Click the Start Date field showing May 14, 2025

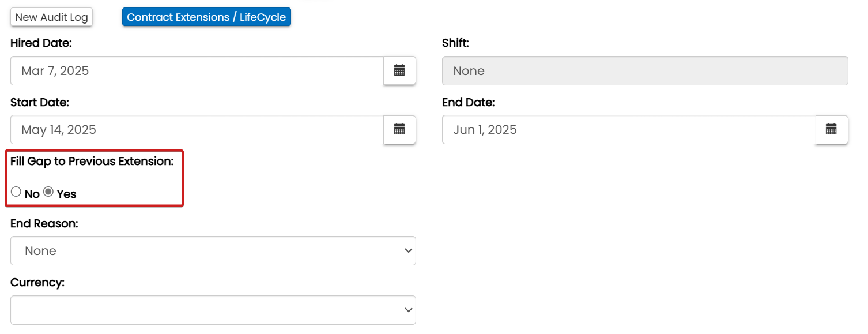[197, 129]
